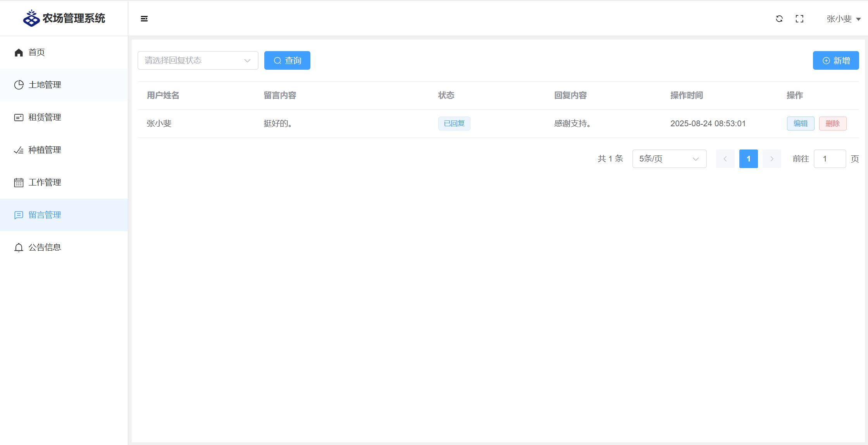
Task: Open the 张小斐 user menu
Action: click(844, 19)
